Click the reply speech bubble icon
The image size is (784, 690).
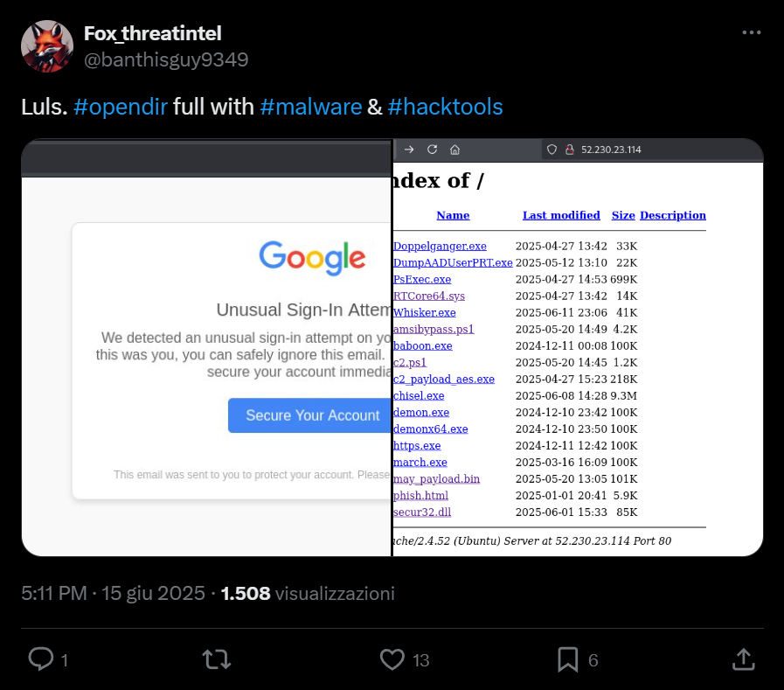pyautogui.click(x=41, y=659)
